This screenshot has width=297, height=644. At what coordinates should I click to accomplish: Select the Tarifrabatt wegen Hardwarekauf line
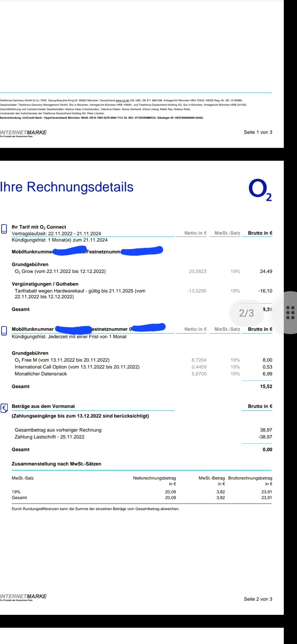(80, 294)
